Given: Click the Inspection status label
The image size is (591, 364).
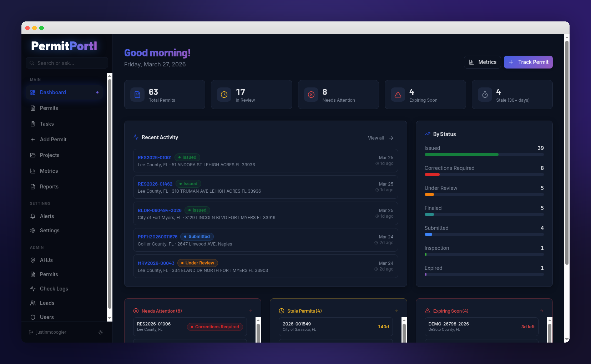Looking at the screenshot, I should [437, 248].
